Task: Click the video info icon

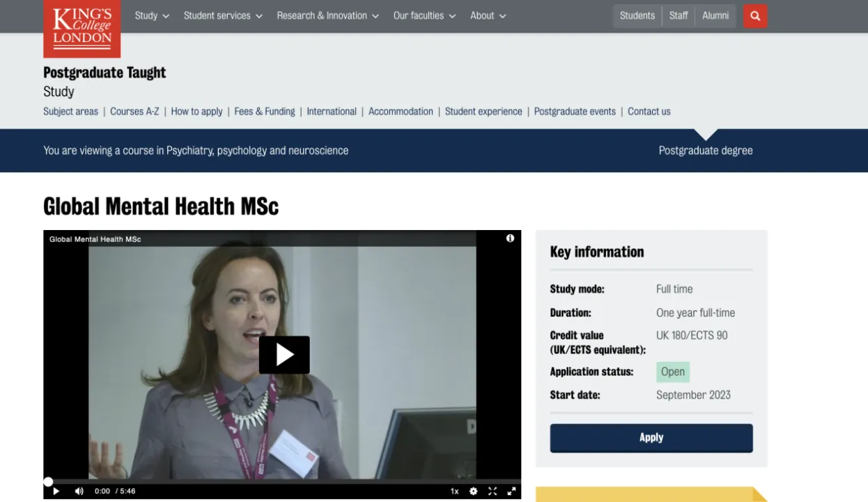Action: click(x=510, y=238)
